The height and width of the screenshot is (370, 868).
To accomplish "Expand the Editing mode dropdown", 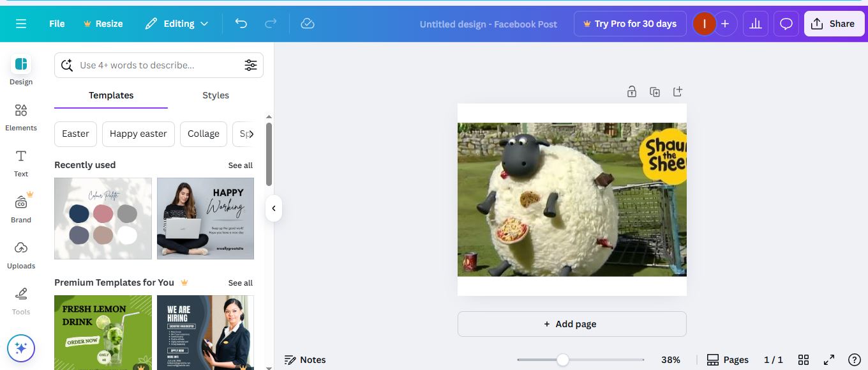I will 177,24.
